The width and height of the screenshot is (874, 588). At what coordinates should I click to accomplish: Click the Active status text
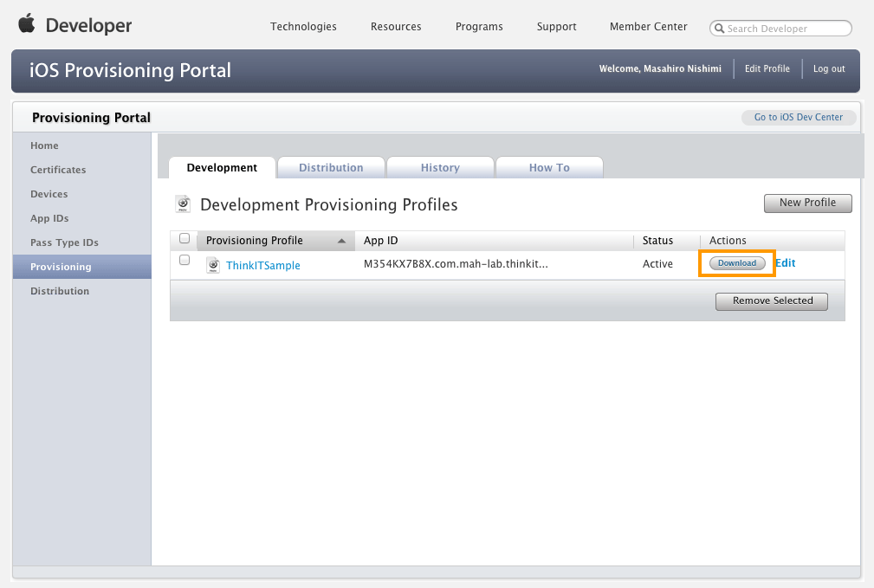[657, 263]
